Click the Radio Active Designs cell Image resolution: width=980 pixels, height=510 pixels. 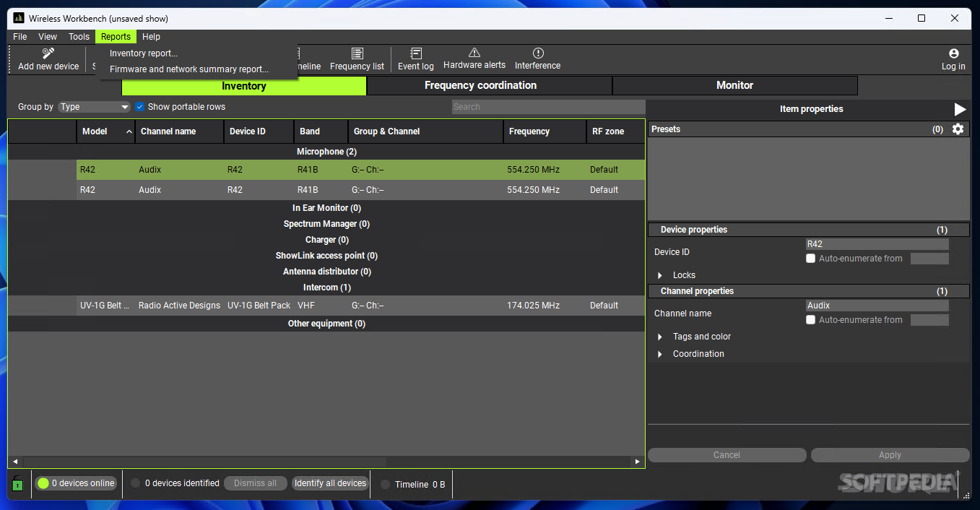pos(179,306)
